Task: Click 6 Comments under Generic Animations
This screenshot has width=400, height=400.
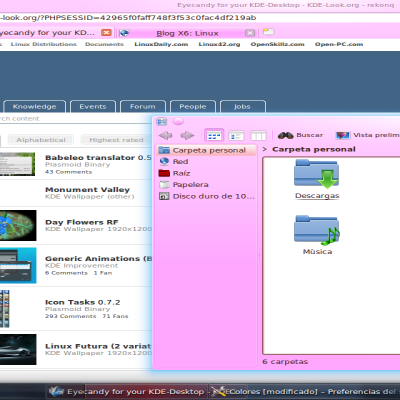Action: pyautogui.click(x=66, y=273)
